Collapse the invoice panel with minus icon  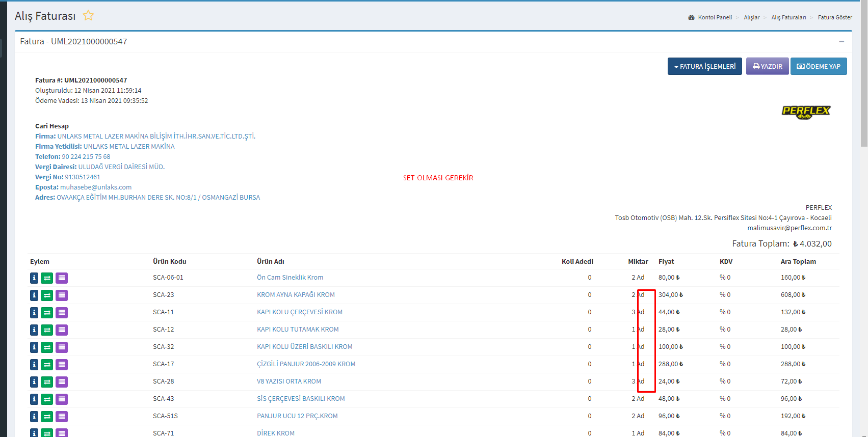[841, 41]
